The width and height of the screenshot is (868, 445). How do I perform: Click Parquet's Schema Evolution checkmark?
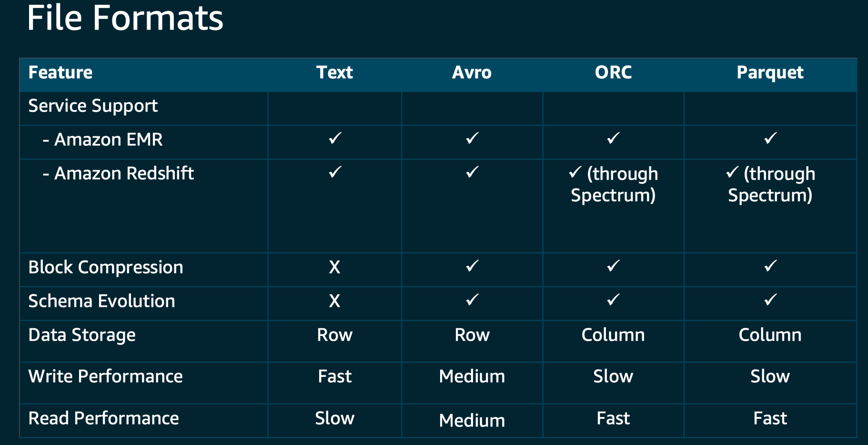click(770, 300)
